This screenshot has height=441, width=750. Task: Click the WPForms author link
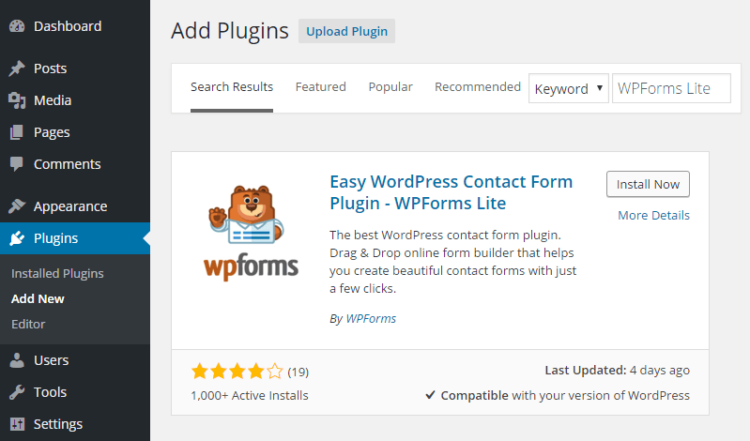(370, 319)
